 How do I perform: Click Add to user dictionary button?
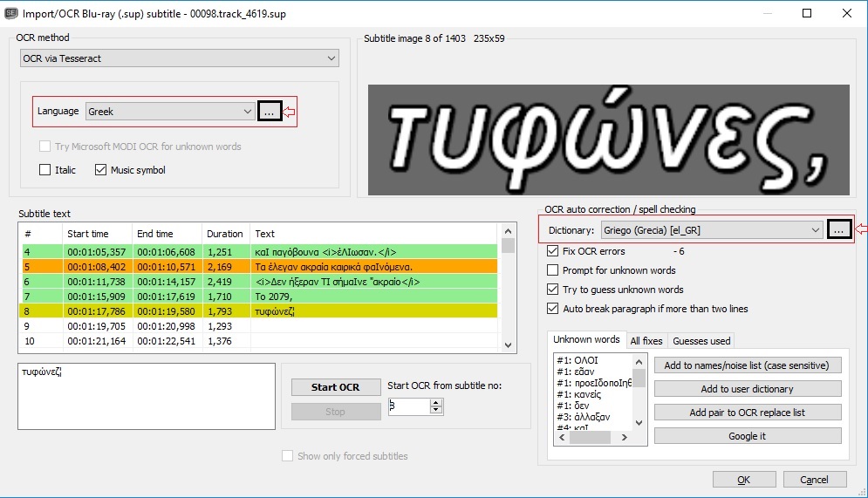[748, 389]
